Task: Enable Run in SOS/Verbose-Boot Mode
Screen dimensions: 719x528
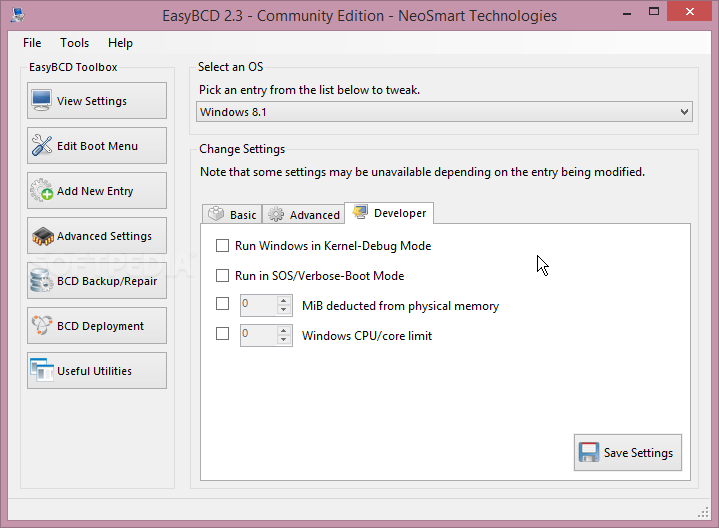Action: pyautogui.click(x=222, y=275)
